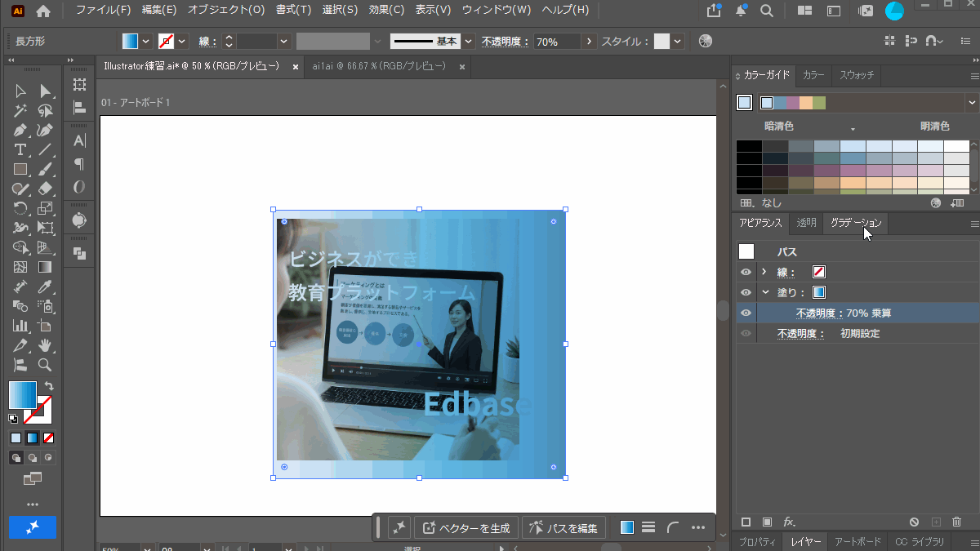Switch to the スウォッチ panel tab
Screen dimensions: 980x551
(x=857, y=75)
